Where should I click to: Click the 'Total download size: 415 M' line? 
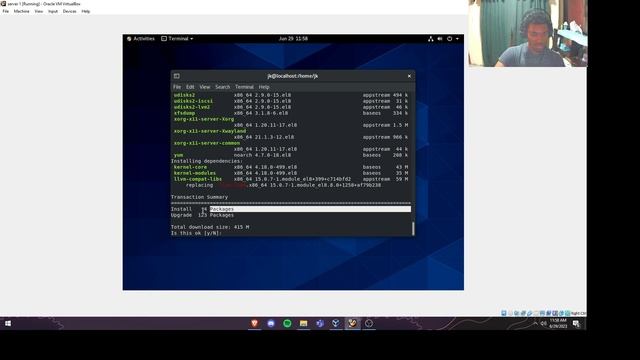click(x=210, y=227)
